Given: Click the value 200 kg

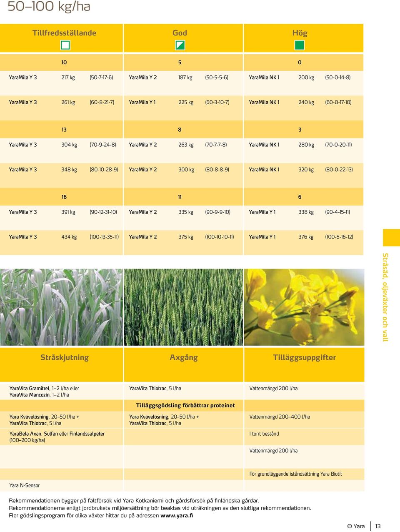Looking at the screenshot, I should (306, 78).
